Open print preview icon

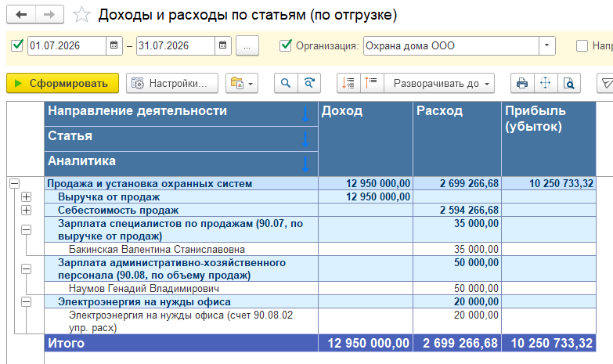[569, 83]
